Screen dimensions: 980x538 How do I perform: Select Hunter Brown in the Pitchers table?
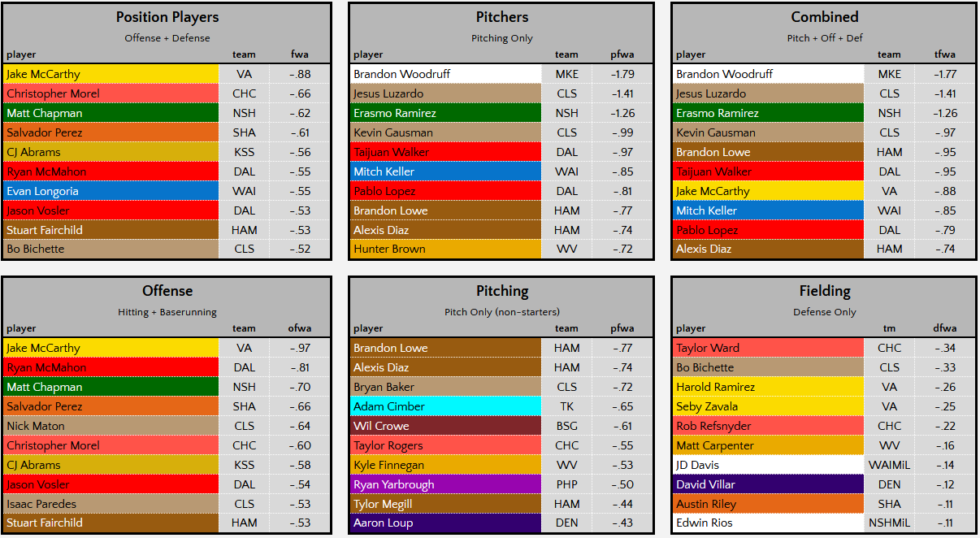[x=389, y=249]
